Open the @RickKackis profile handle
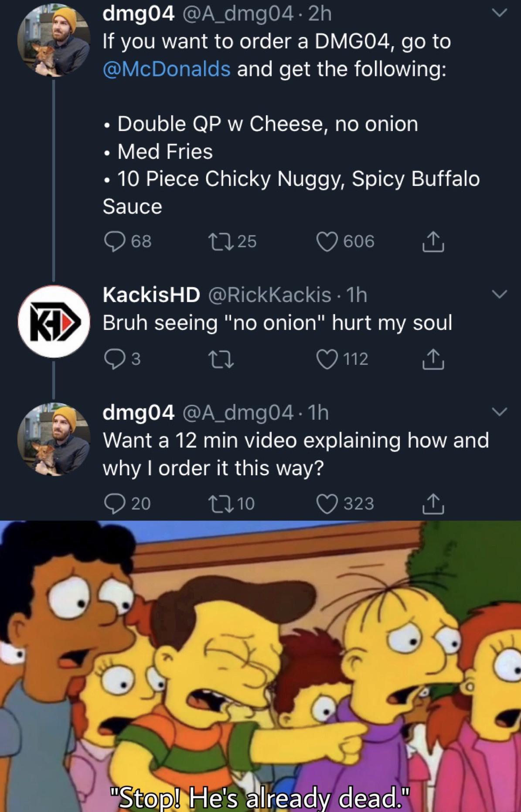521x812 pixels. [270, 295]
